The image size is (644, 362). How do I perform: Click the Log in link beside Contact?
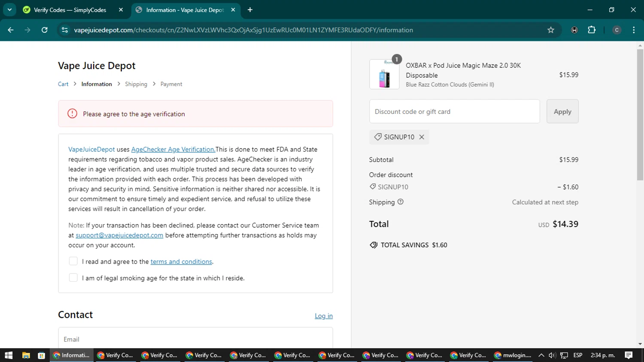324,316
